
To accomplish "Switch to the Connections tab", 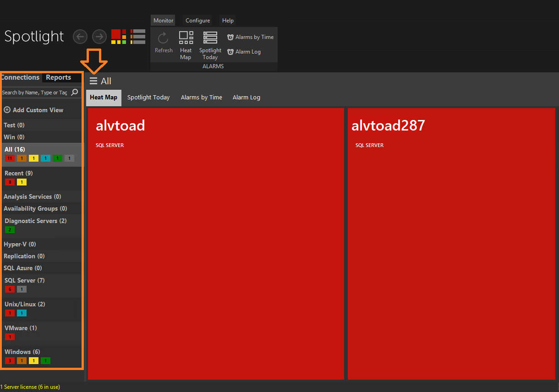I will (21, 77).
